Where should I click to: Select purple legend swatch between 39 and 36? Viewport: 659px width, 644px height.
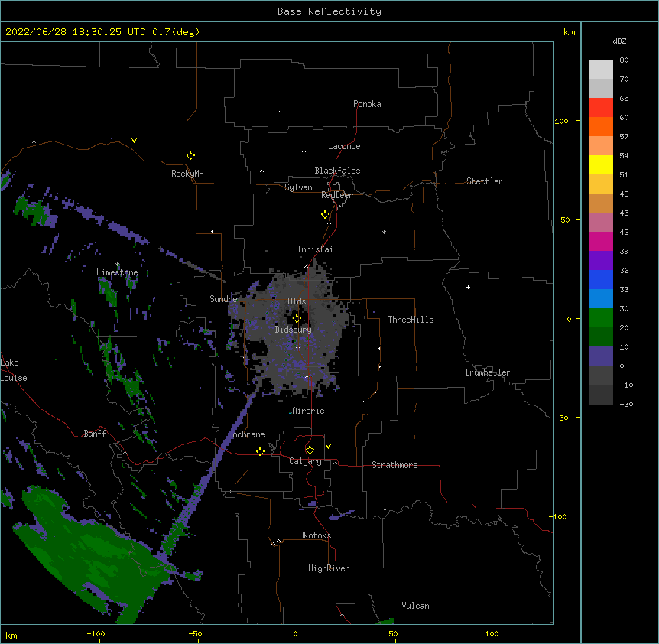[x=601, y=261]
